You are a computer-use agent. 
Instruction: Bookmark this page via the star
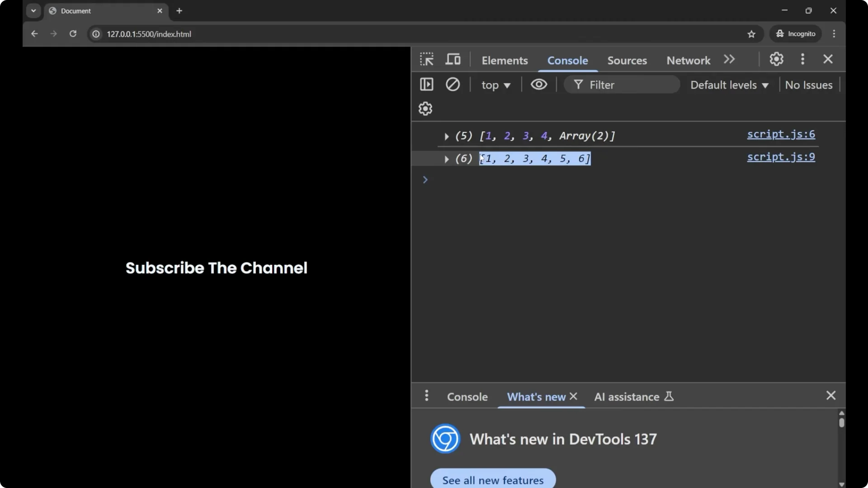[x=752, y=34]
